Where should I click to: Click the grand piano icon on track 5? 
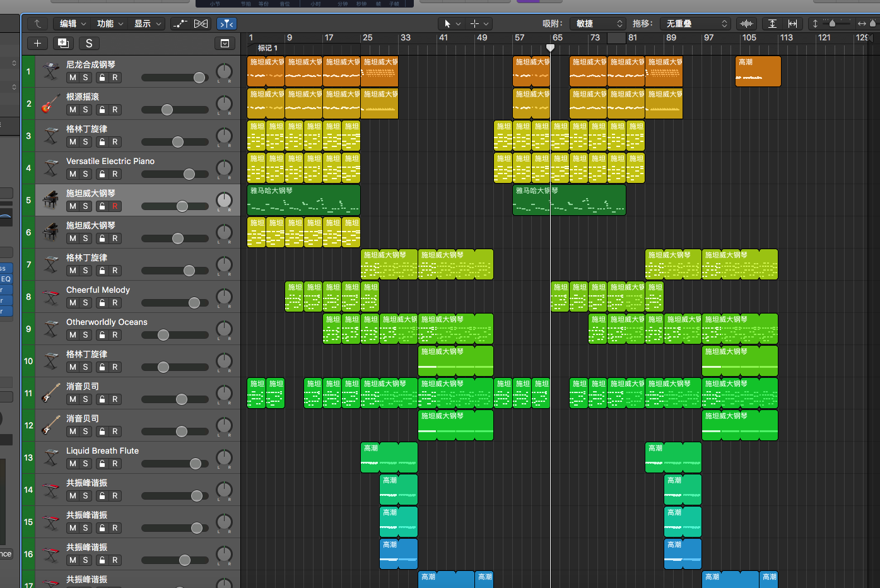point(50,199)
